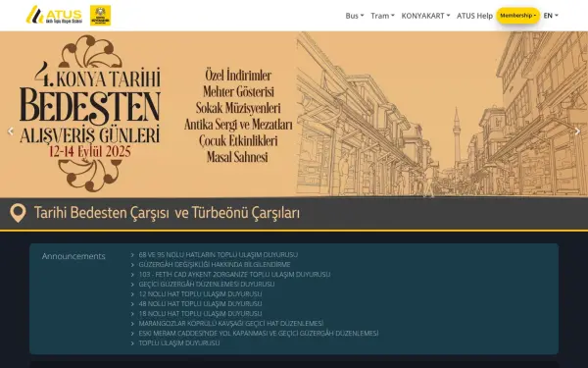Open the Bus dropdown menu
Screen dimensions: 588x368
coord(355,16)
